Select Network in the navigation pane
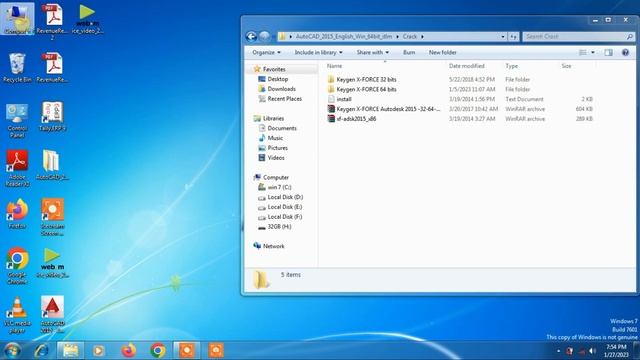The image size is (640, 360). (273, 247)
